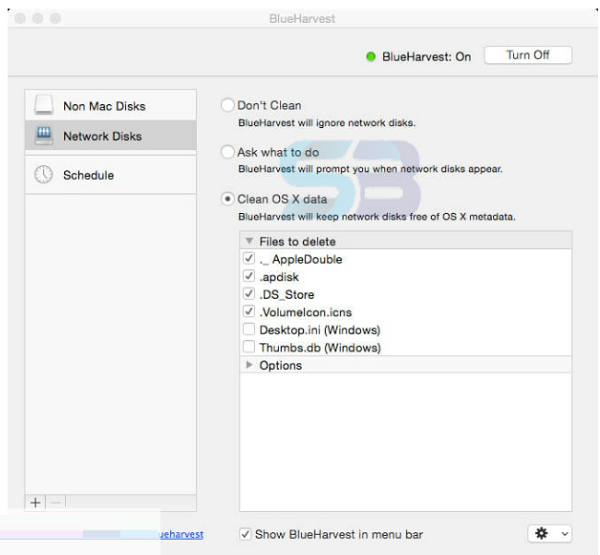The width and height of the screenshot is (600, 555).
Task: Click the BlueHarvest: On status text
Action: (x=427, y=57)
